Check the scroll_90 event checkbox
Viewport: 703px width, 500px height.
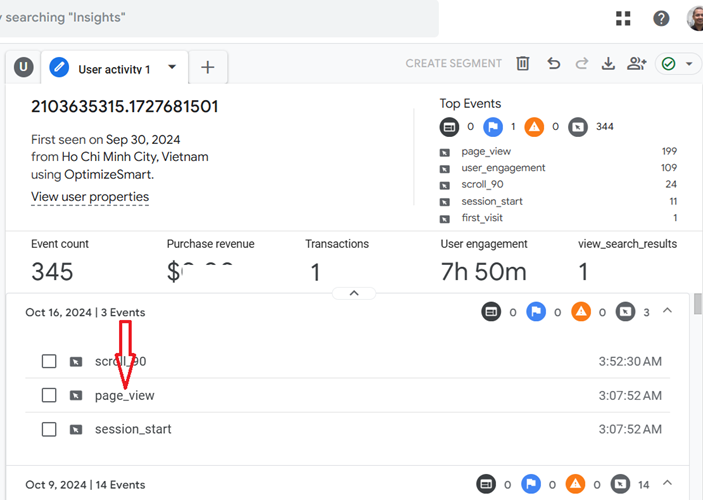pyautogui.click(x=49, y=361)
